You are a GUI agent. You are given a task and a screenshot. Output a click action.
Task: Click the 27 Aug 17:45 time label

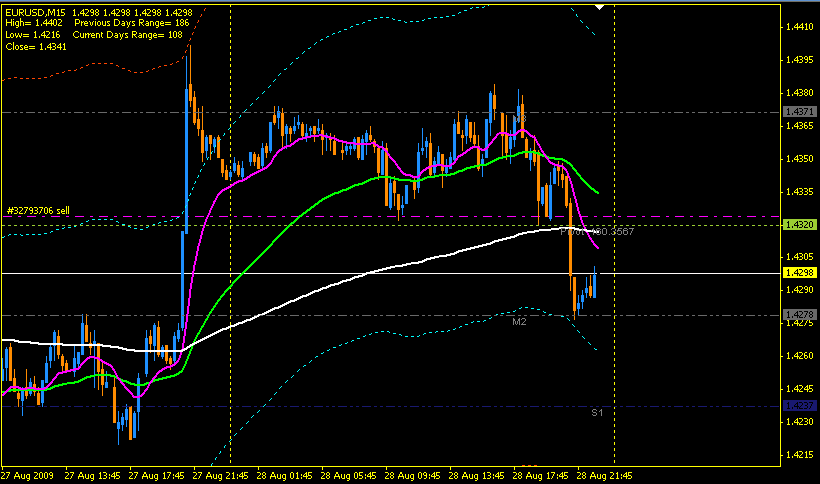tap(156, 476)
